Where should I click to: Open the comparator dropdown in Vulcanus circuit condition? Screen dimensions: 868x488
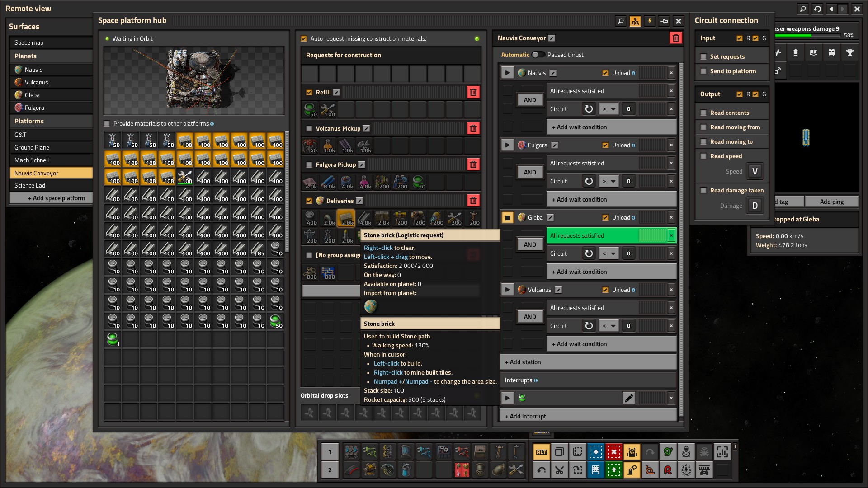pyautogui.click(x=609, y=326)
